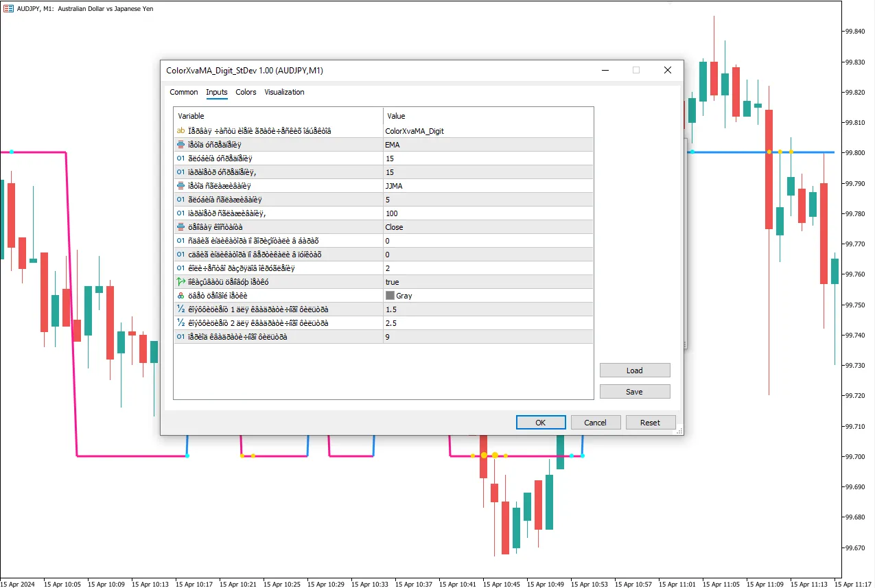The width and height of the screenshot is (875, 588).
Task: Open the JJMA smoothing method value
Action: 487,186
